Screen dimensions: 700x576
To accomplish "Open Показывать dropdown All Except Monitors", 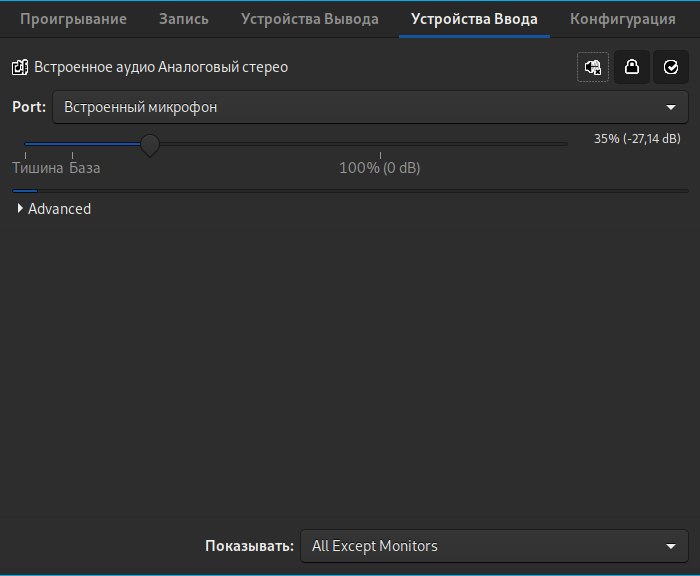I will [x=494, y=546].
